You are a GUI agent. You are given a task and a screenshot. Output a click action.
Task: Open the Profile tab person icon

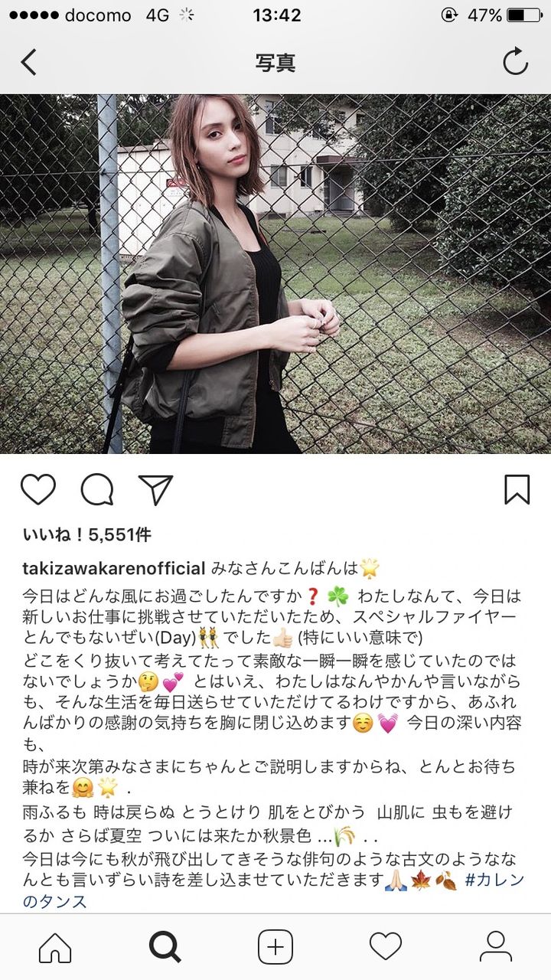pyautogui.click(x=495, y=947)
